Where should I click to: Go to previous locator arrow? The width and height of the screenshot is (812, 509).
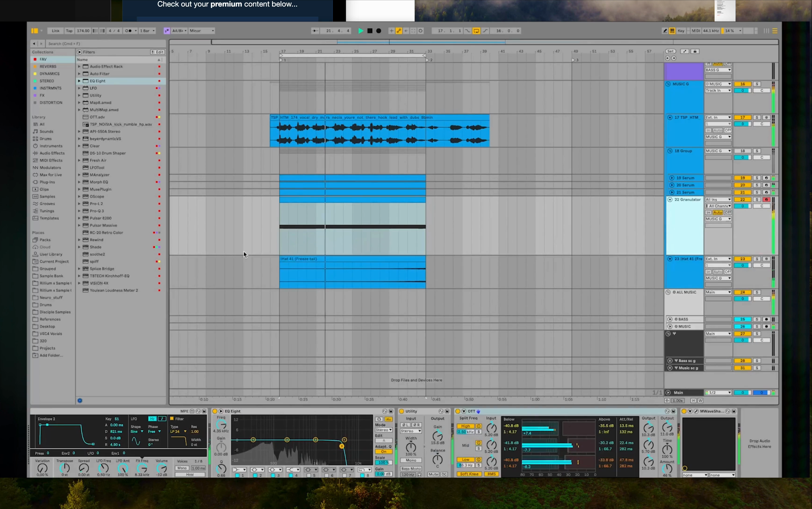[x=667, y=58]
